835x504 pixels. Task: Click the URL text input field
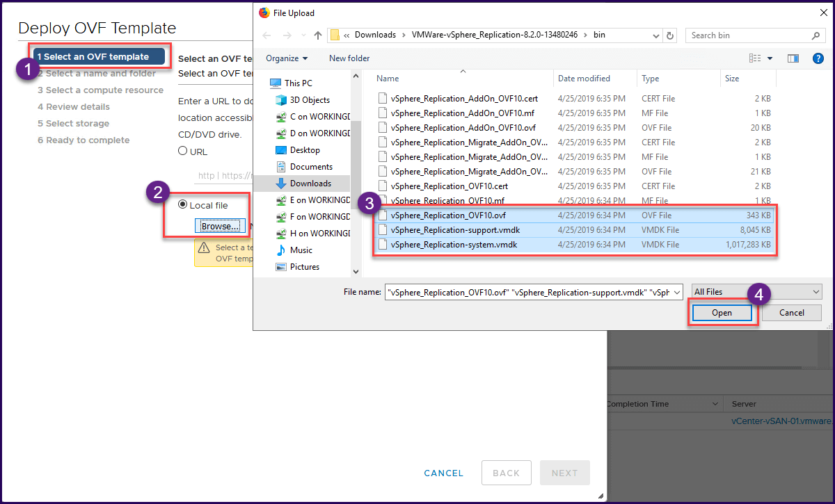[224, 176]
